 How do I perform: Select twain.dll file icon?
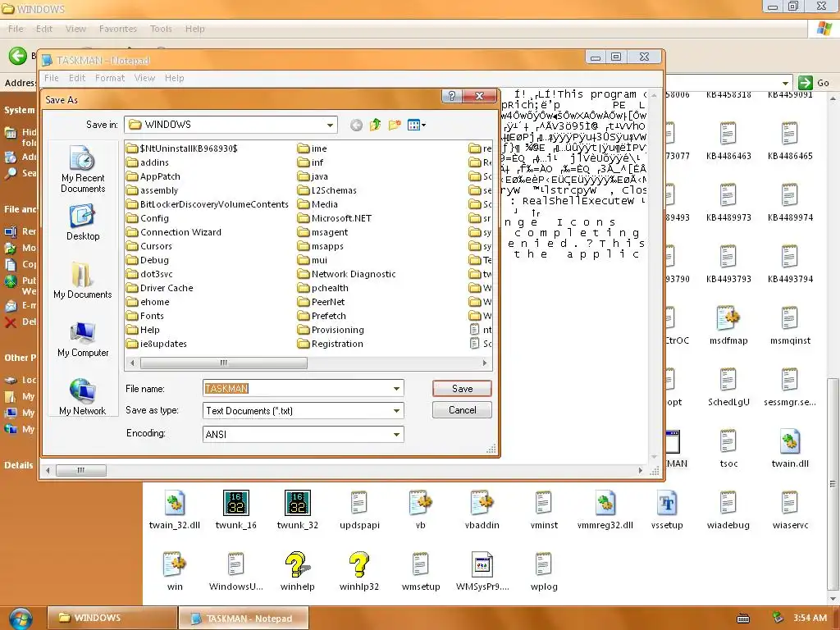pos(790,449)
